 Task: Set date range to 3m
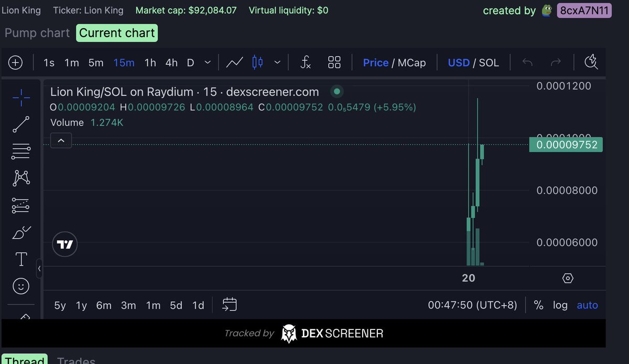click(128, 305)
